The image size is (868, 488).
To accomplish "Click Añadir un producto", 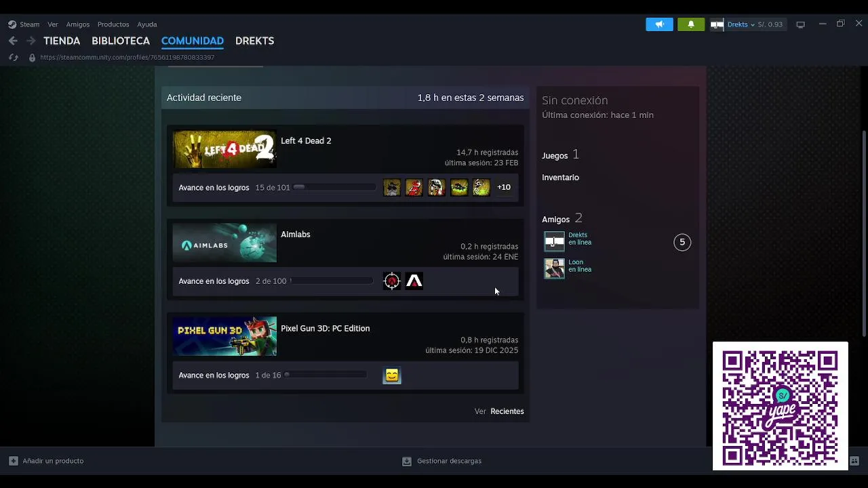I will click(53, 461).
